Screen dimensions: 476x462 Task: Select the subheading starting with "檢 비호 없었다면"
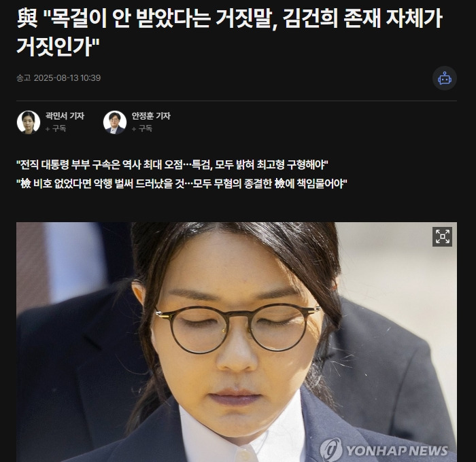[182, 184]
